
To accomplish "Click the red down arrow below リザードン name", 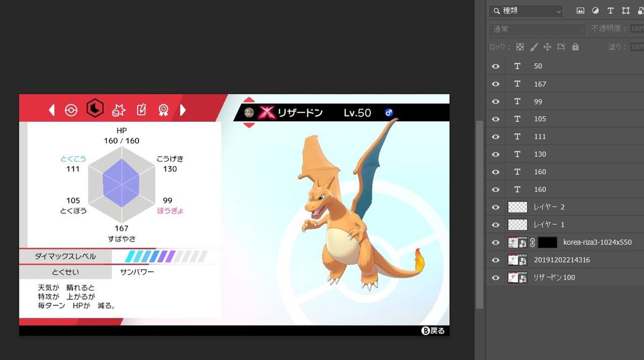I will pyautogui.click(x=248, y=125).
